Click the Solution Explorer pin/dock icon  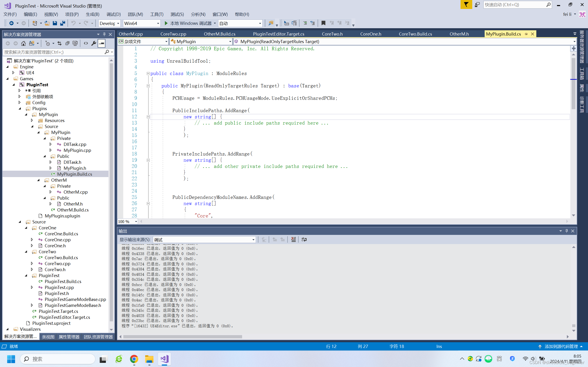click(x=104, y=34)
